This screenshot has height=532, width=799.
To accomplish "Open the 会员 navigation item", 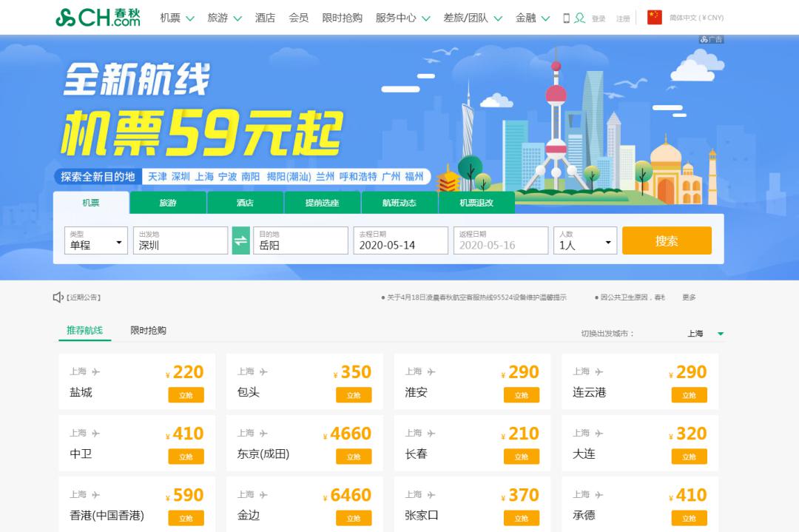I will pyautogui.click(x=299, y=18).
